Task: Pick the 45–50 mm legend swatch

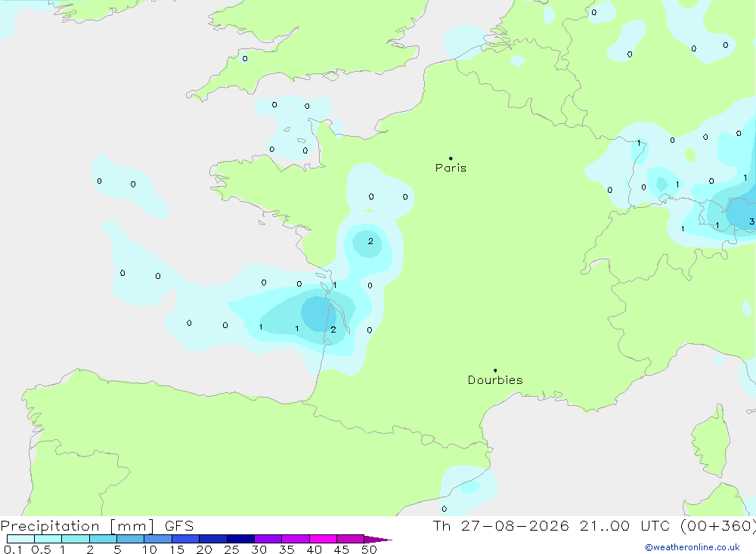Action: pyautogui.click(x=350, y=539)
